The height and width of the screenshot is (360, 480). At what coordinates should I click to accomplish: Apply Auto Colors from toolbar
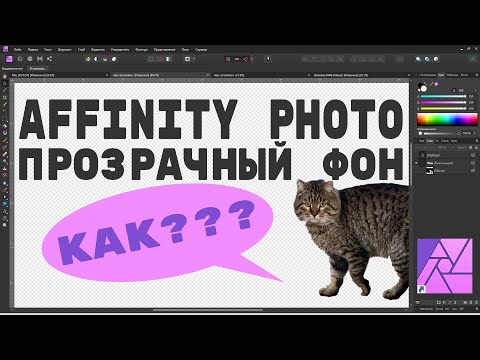point(105,59)
